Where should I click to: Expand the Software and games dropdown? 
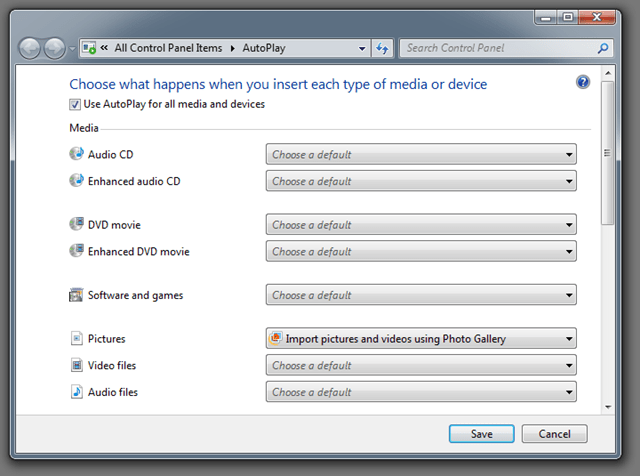[x=421, y=295]
